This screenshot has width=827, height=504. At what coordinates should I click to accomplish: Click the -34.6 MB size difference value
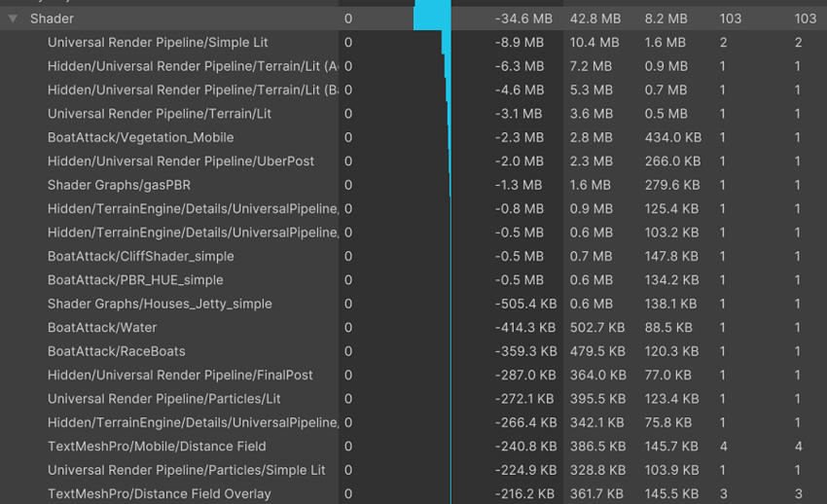click(x=522, y=18)
